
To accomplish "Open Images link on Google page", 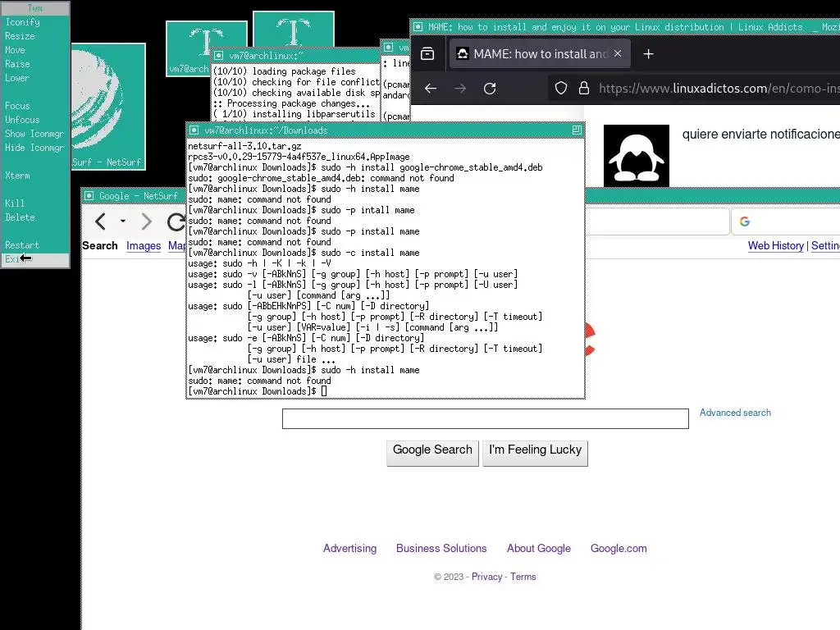I will tap(144, 245).
